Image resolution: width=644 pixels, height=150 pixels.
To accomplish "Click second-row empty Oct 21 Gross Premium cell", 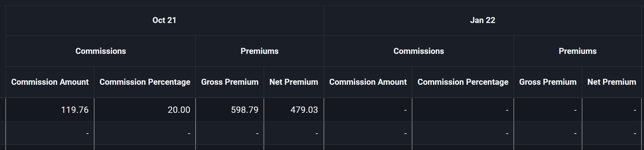I will [230, 133].
